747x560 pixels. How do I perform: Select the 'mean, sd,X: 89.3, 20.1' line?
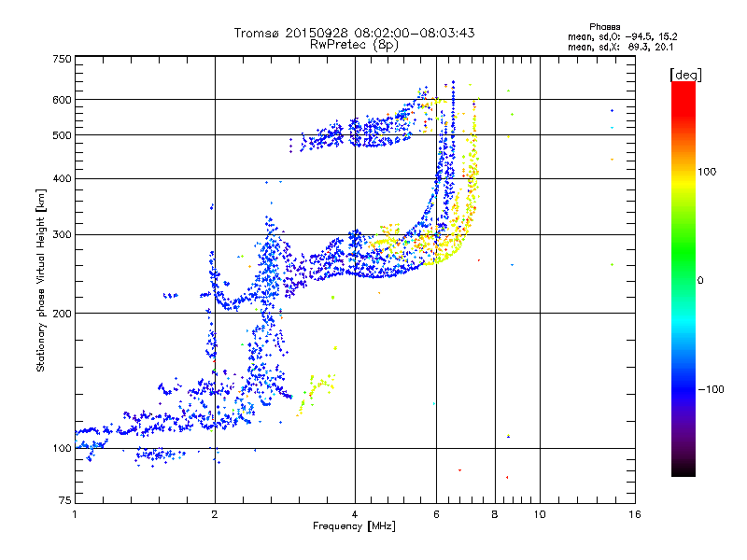620,47
